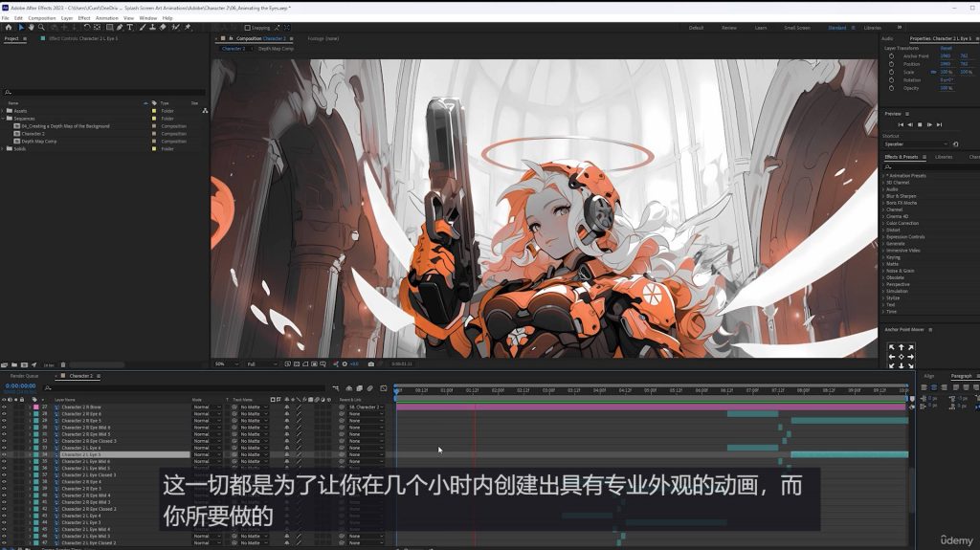Screen dimensions: 980x550
Task: Toggle visibility of Character 2 R Eye 6
Action: 4,414
